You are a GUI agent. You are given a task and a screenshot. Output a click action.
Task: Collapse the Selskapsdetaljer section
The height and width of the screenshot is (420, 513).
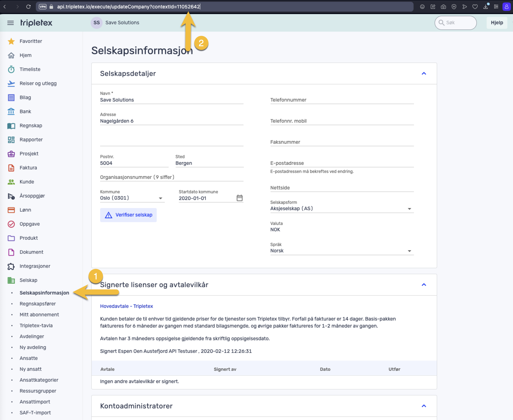(424, 74)
